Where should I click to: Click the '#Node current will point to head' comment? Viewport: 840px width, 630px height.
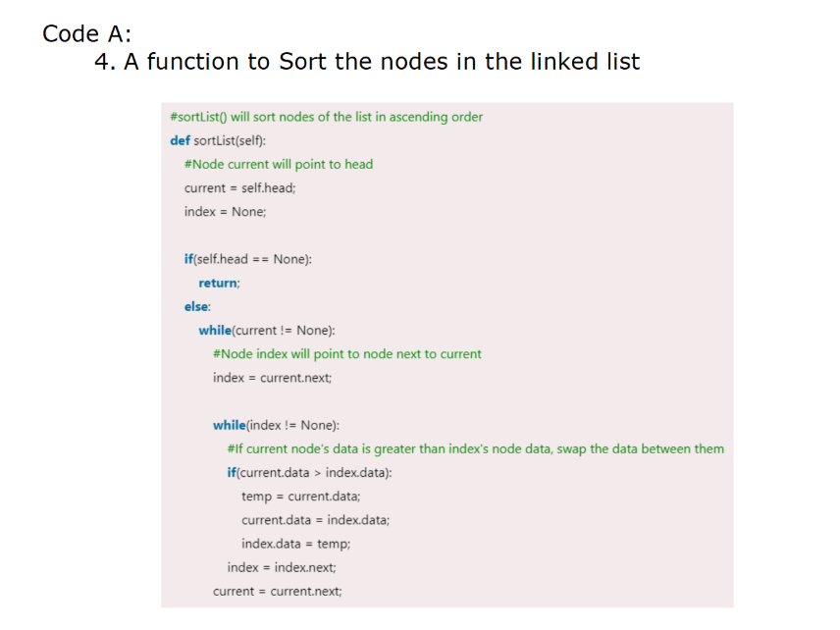(x=279, y=164)
